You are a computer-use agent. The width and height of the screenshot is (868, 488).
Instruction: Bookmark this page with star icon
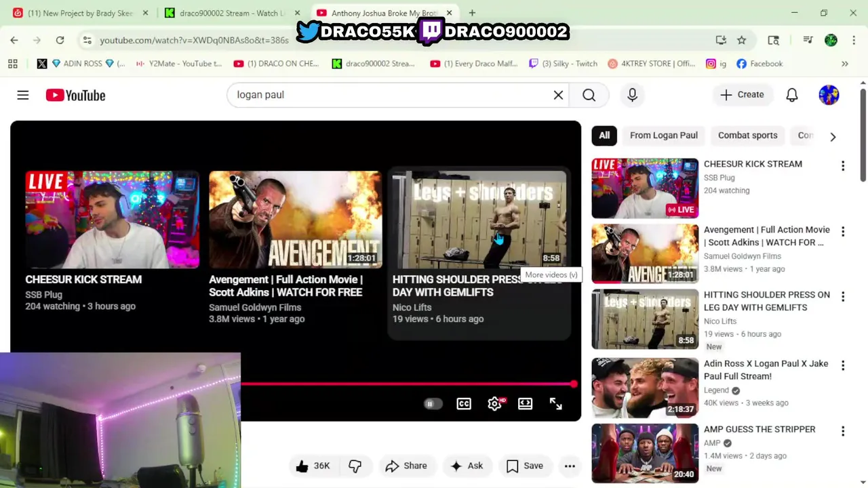pos(742,40)
